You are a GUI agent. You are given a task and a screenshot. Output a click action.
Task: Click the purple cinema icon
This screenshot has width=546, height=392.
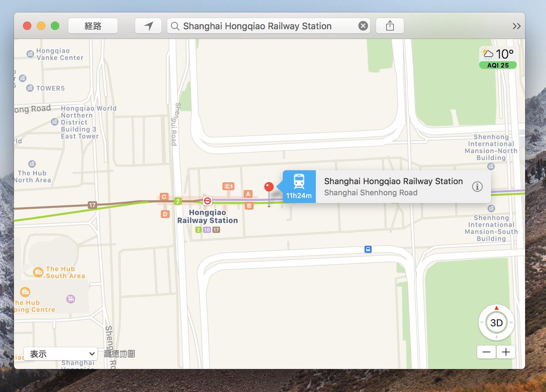(x=70, y=299)
